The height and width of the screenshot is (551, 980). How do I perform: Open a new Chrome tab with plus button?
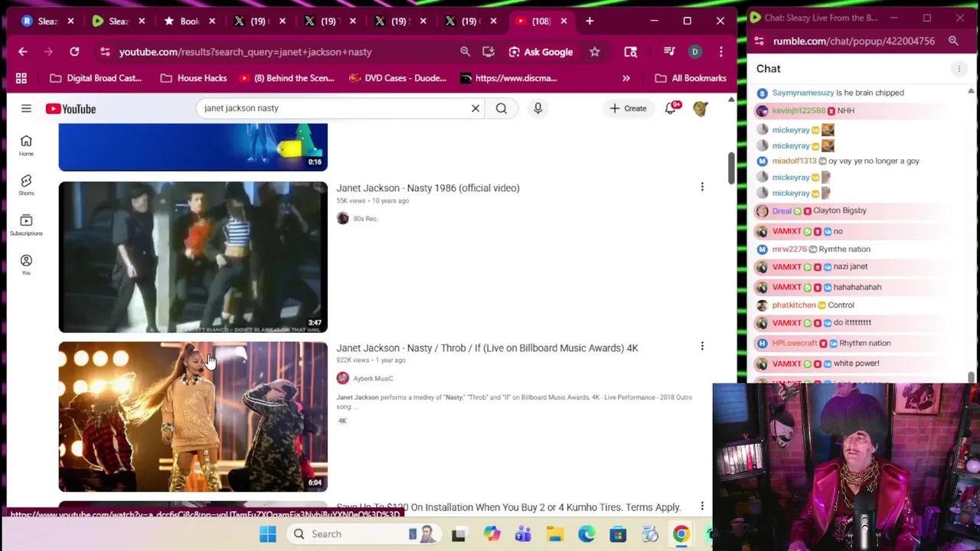coord(590,21)
